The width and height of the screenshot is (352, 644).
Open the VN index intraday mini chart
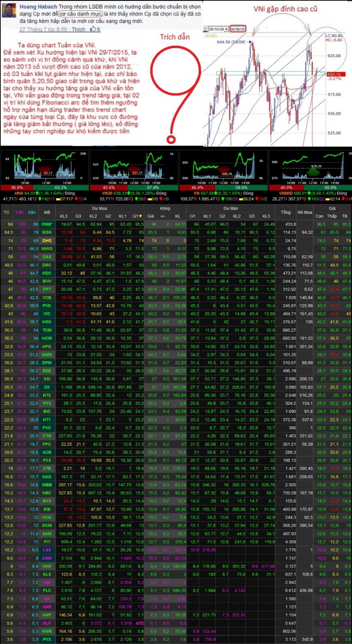pos(223,168)
